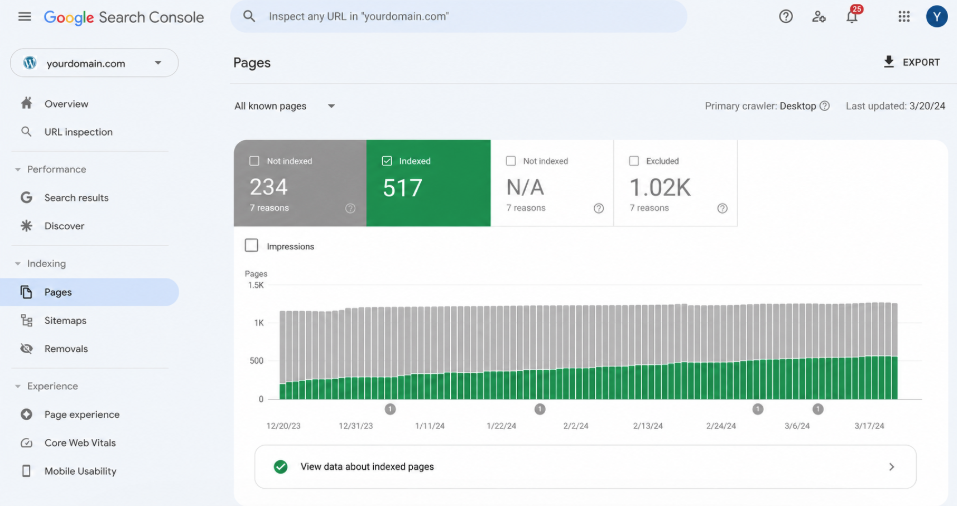Click the WordPress property icon

click(x=29, y=63)
